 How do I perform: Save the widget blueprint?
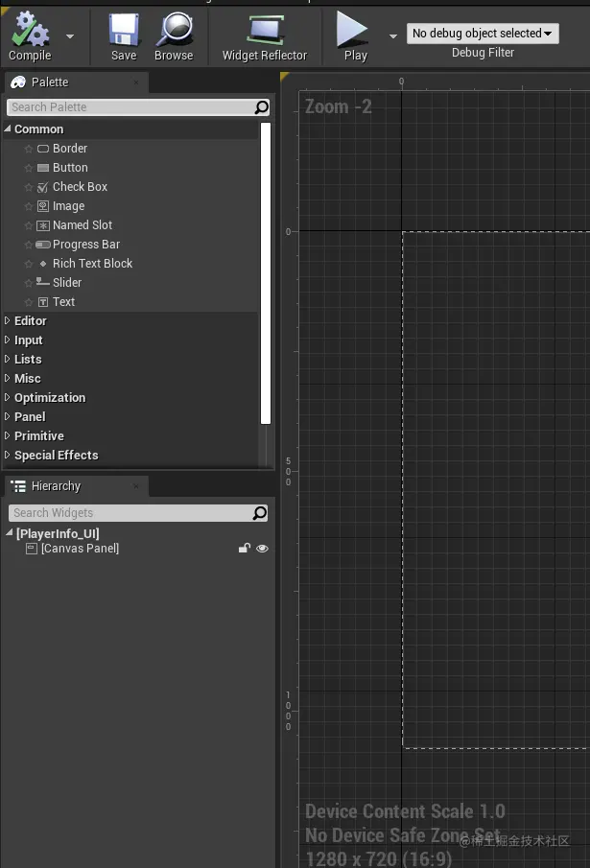click(x=124, y=37)
